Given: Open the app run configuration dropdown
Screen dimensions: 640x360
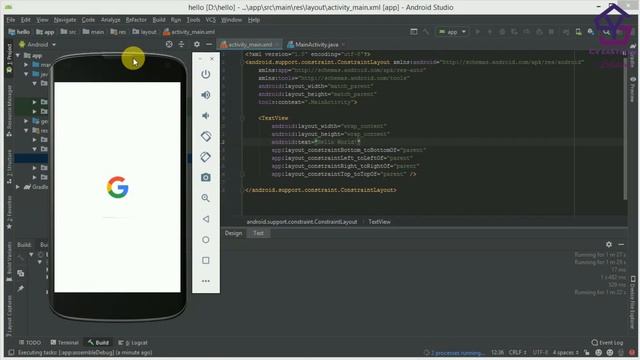Looking at the screenshot, I should 452,32.
